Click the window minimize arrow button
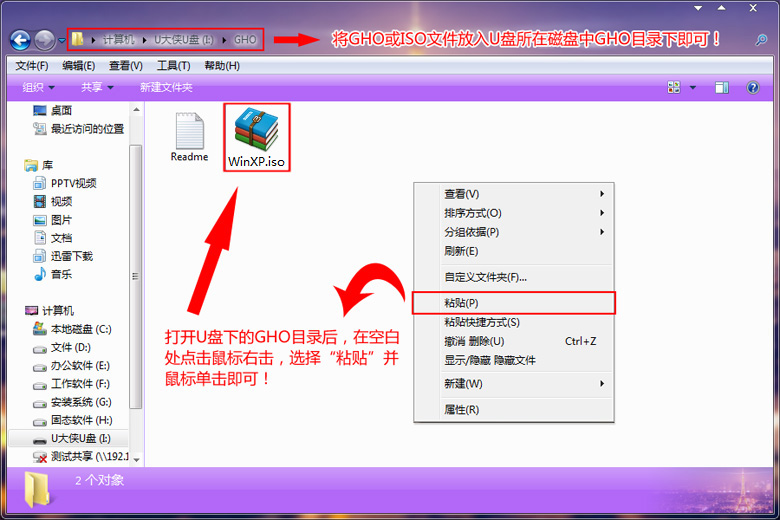 coord(698,8)
